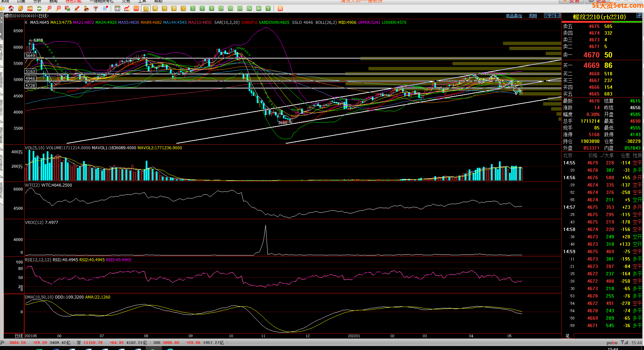The image size is (644, 350).
Task: Click the 日线 label at the chart bottom
Action: coord(19,336)
